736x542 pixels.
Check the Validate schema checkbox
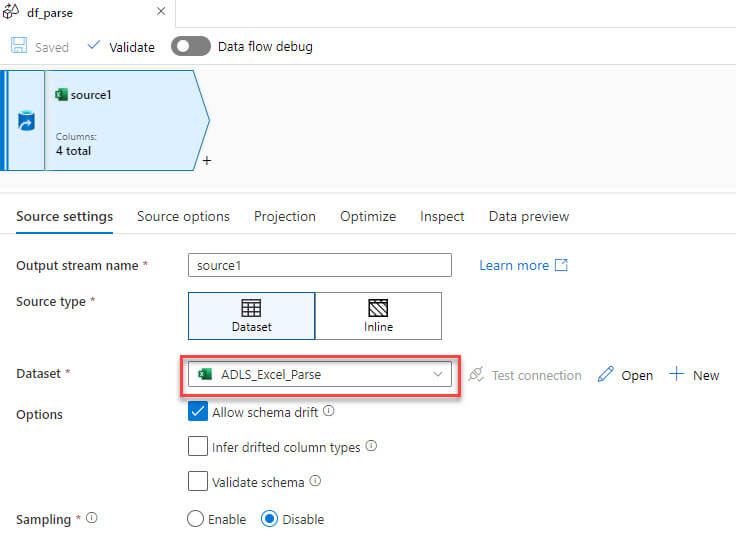tap(198, 482)
